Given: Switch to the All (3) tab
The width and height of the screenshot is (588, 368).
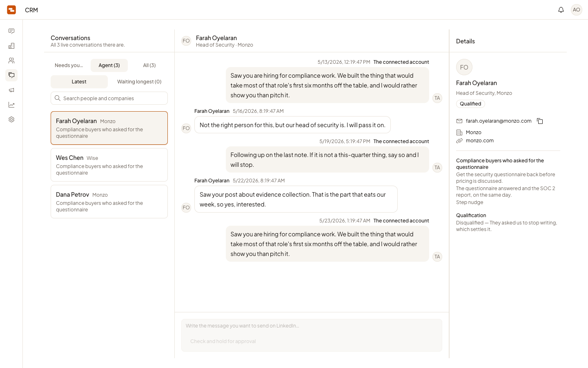Looking at the screenshot, I should point(149,65).
